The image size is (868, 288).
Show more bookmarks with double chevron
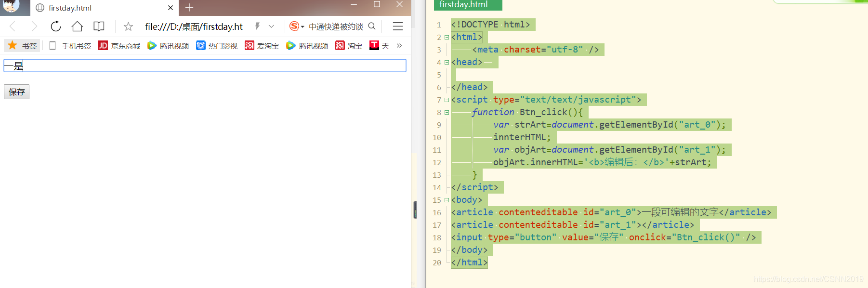click(x=399, y=46)
